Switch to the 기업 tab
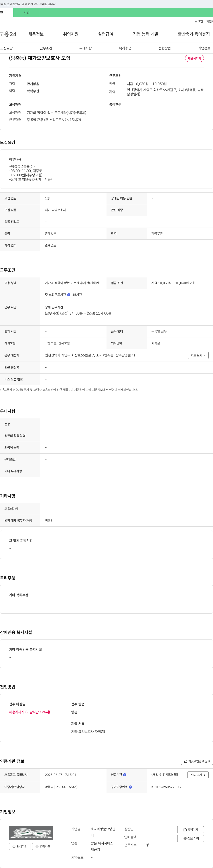 click(x=27, y=12)
